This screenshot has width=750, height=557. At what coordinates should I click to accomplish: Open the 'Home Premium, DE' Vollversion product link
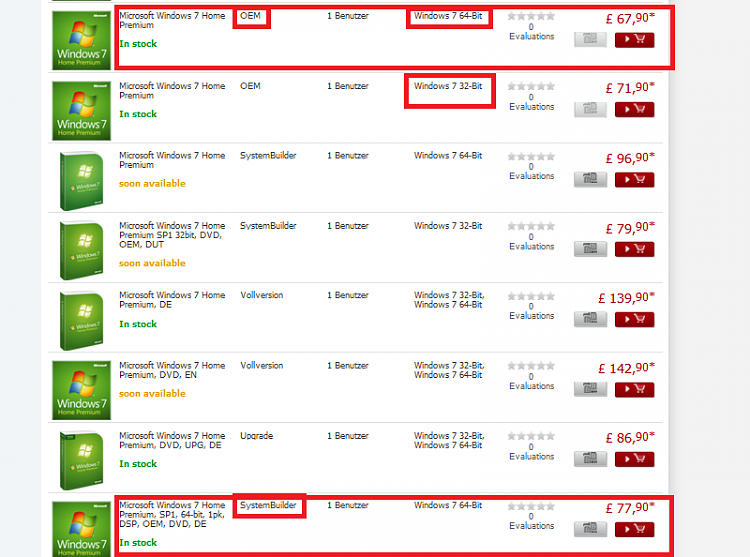coord(172,300)
